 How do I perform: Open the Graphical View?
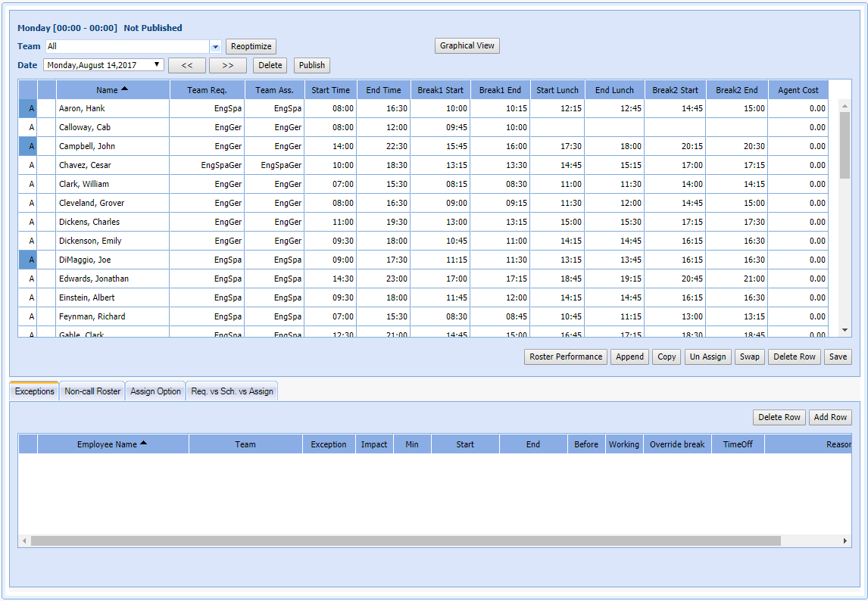pos(467,45)
